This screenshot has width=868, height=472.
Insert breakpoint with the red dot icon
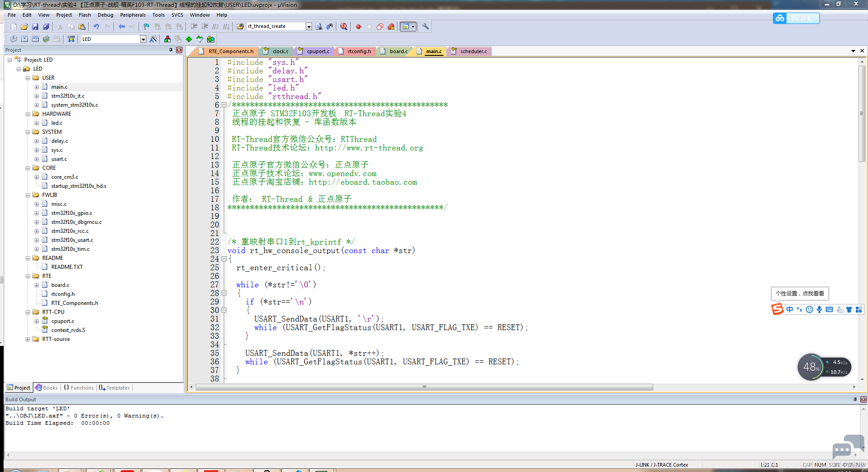tap(358, 27)
